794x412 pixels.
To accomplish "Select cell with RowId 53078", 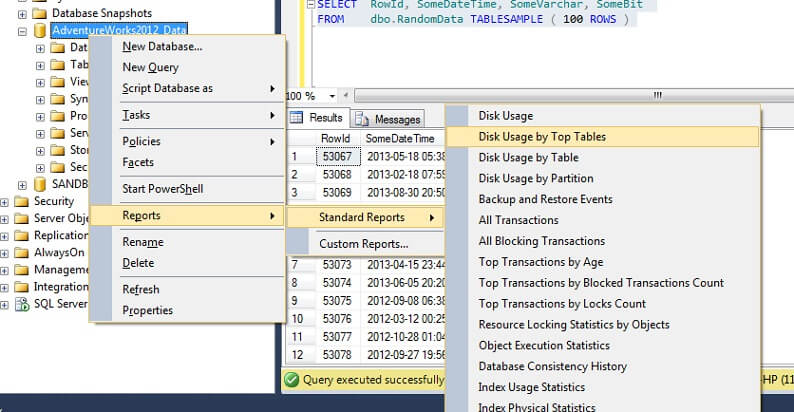I will point(338,355).
